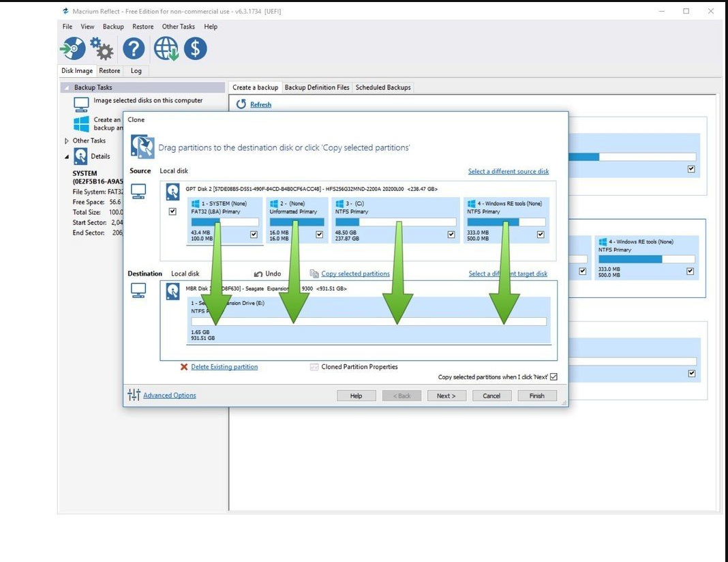Click the Refresh circular arrow icon
The height and width of the screenshot is (562, 728).
pyautogui.click(x=241, y=104)
